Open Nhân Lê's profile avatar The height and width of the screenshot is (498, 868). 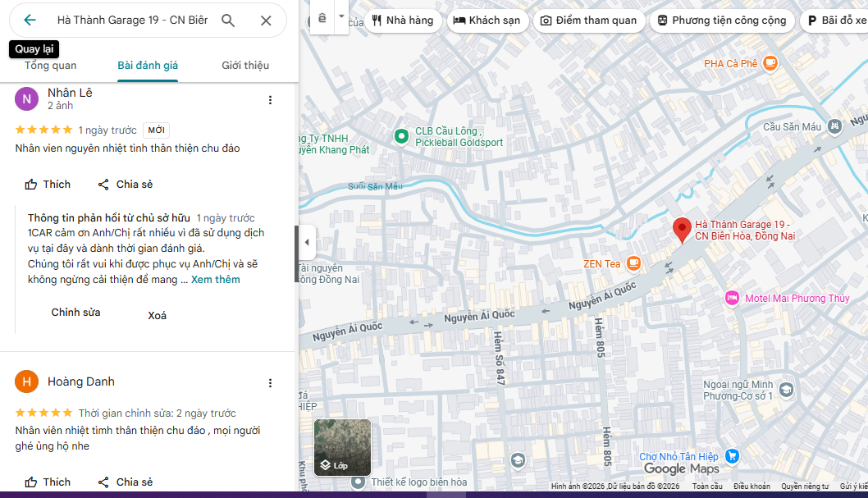click(26, 99)
